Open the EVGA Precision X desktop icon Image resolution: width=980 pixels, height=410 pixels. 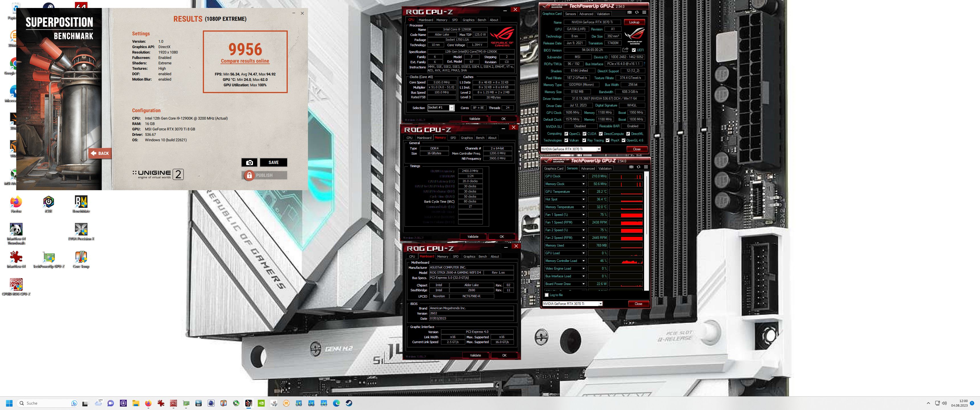[81, 232]
